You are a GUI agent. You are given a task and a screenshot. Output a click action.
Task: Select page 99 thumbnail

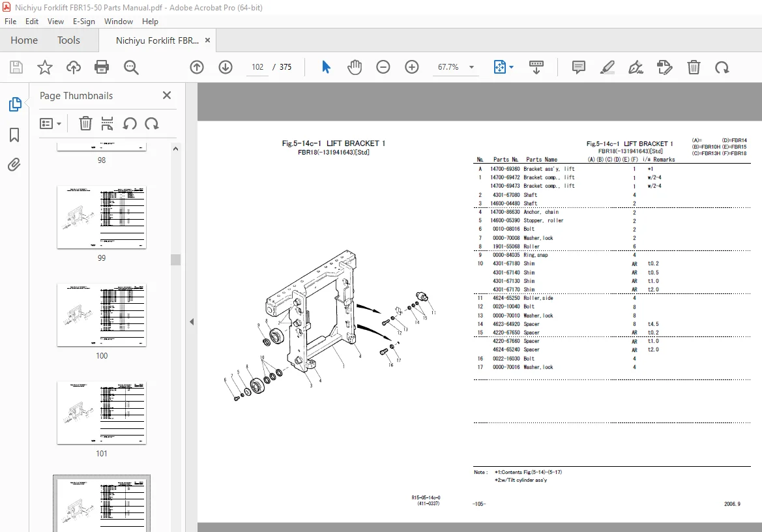pyautogui.click(x=102, y=217)
